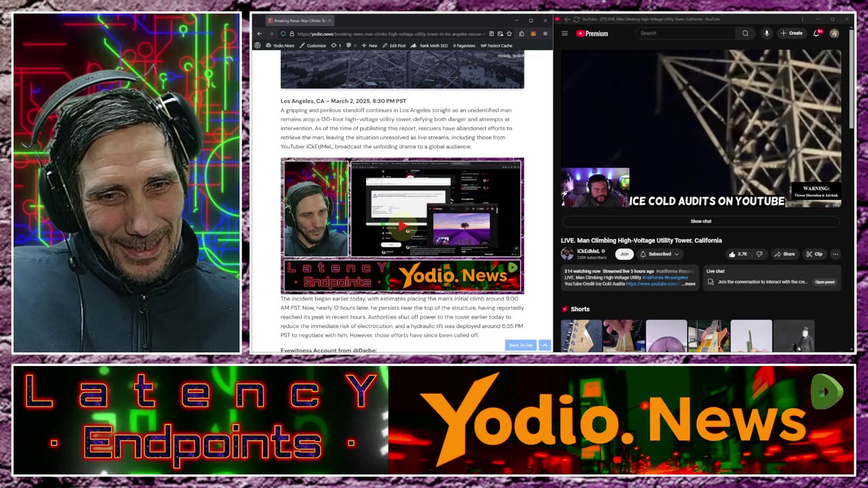Viewport: 868px width, 488px height.
Task: Open YouTube account avatar menu
Action: [834, 33]
